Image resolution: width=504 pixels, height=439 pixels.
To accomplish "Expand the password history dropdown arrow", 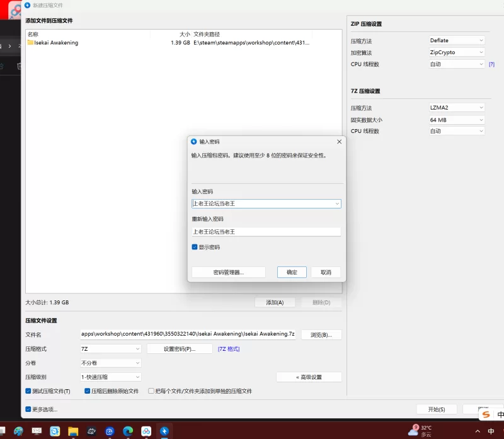I will pyautogui.click(x=337, y=203).
